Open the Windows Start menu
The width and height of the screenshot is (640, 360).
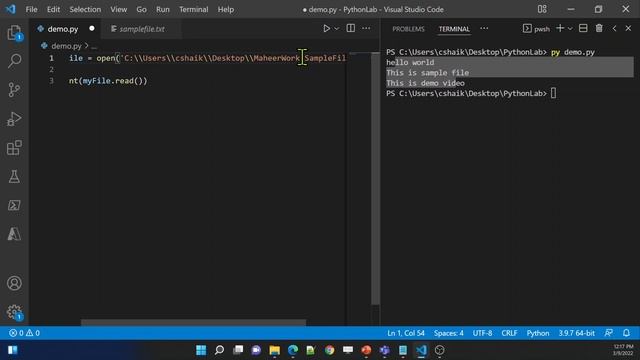click(201, 350)
